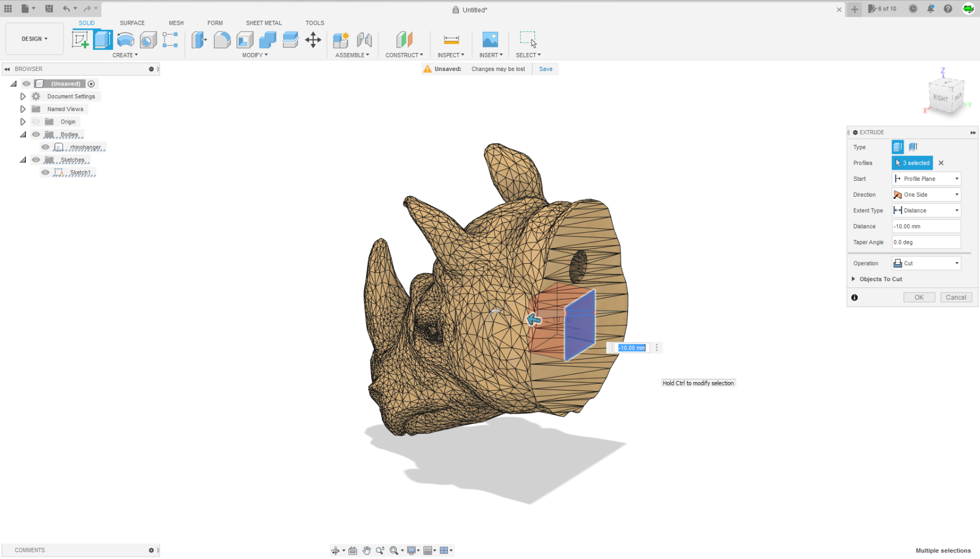Confirm extrude with the OK button
Image resolution: width=980 pixels, height=559 pixels.
click(x=919, y=297)
